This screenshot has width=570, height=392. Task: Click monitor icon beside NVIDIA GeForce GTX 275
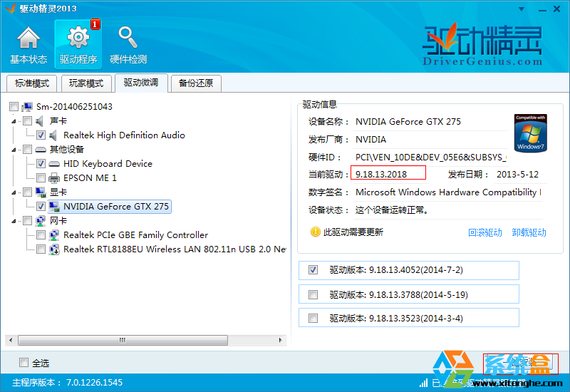point(54,207)
